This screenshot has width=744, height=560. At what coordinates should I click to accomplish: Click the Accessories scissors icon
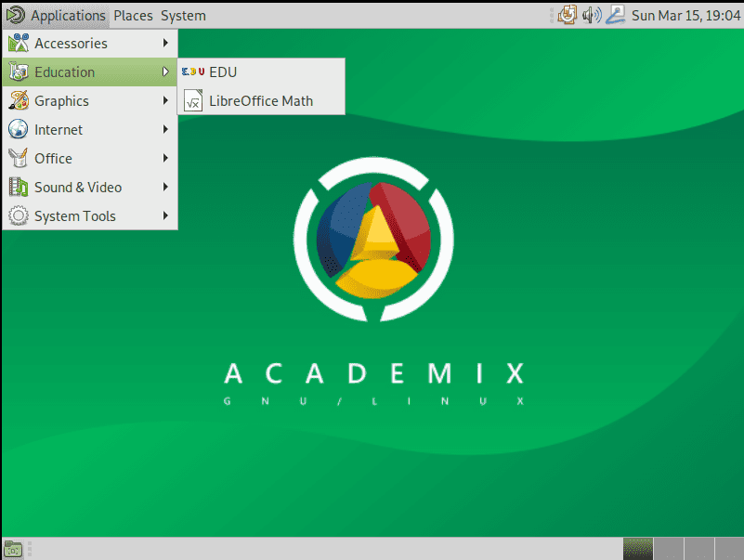click(18, 43)
